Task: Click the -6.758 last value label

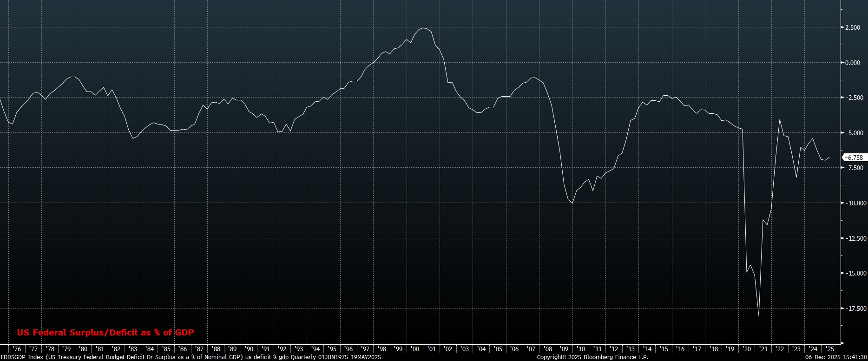Action: (854, 158)
